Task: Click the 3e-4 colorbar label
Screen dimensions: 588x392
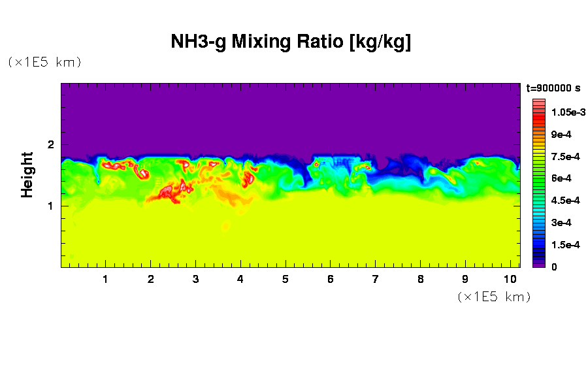Action: point(563,223)
